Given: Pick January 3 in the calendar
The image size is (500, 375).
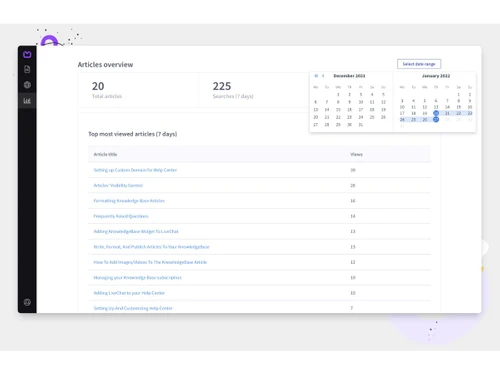Looking at the screenshot, I should [402, 101].
